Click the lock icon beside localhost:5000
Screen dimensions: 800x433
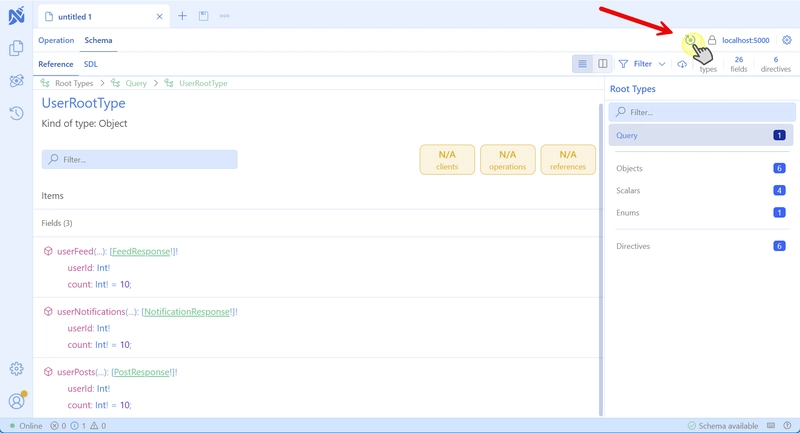(x=712, y=40)
